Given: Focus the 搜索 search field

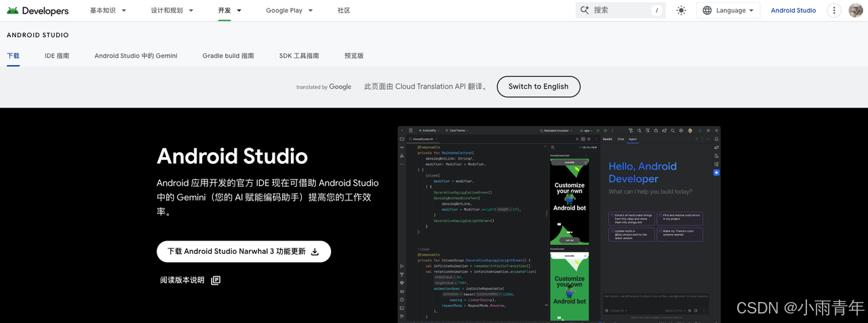Looking at the screenshot, I should tap(620, 10).
